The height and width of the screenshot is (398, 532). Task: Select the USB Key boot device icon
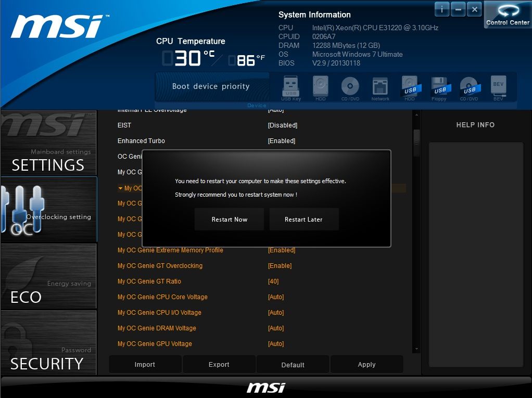tap(291, 88)
